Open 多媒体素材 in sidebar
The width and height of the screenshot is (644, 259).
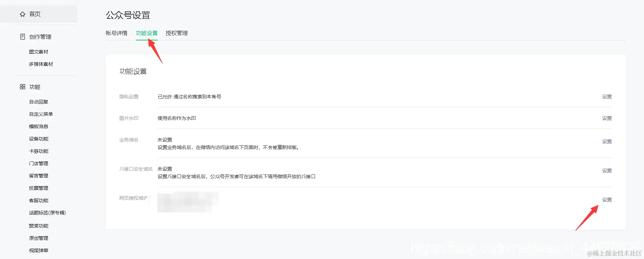pyautogui.click(x=41, y=64)
